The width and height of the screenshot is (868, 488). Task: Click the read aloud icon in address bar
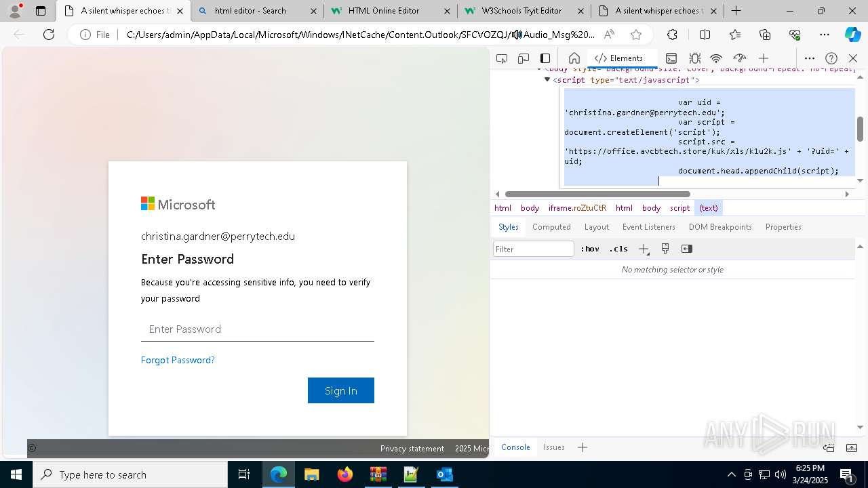609,35
